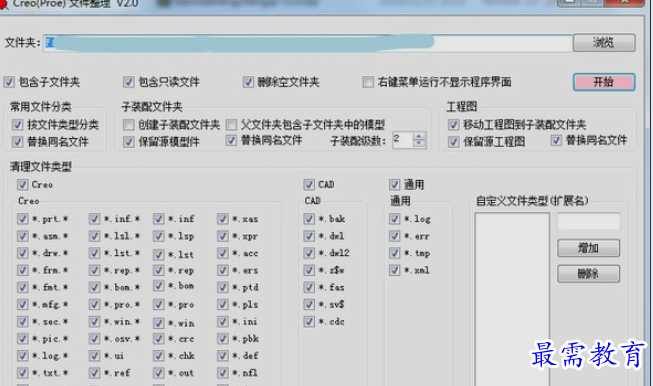653x386 pixels.
Task: Toggle the *.fmt.* checkbox
Action: [22, 287]
